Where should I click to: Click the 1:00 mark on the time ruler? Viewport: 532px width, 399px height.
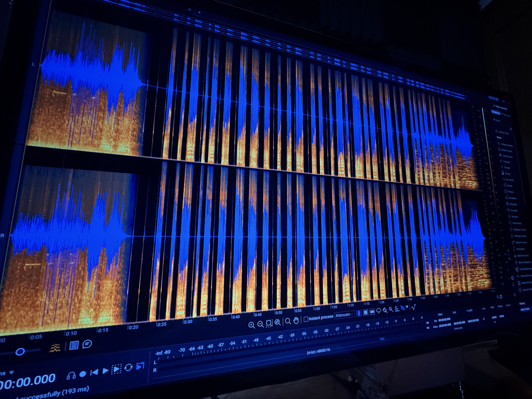pyautogui.click(x=317, y=309)
